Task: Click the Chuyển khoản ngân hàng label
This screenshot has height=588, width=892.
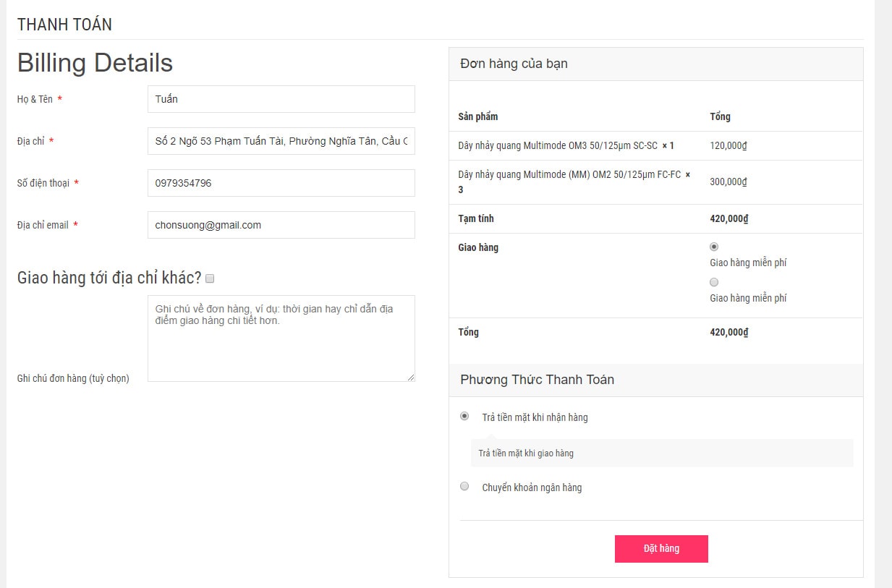Action: pyautogui.click(x=532, y=487)
